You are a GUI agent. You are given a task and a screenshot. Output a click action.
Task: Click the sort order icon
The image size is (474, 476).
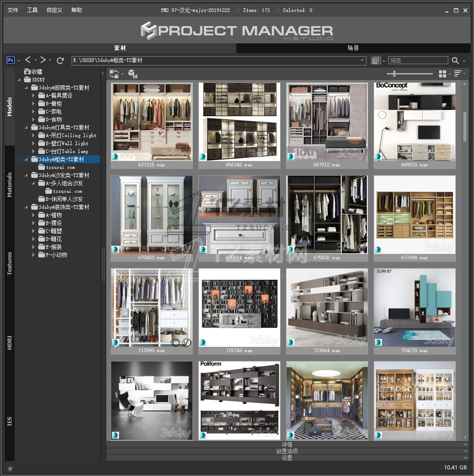click(x=458, y=74)
